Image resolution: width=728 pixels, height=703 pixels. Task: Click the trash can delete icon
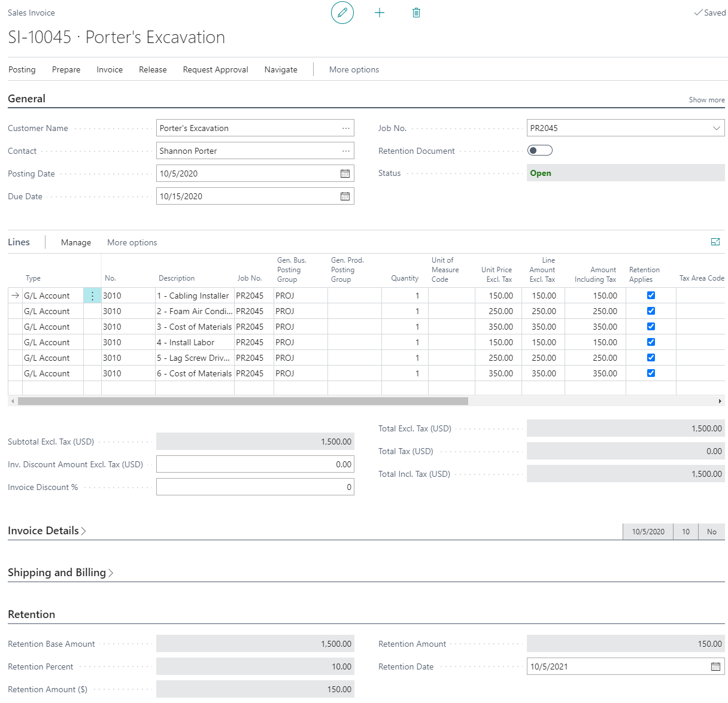pyautogui.click(x=416, y=13)
